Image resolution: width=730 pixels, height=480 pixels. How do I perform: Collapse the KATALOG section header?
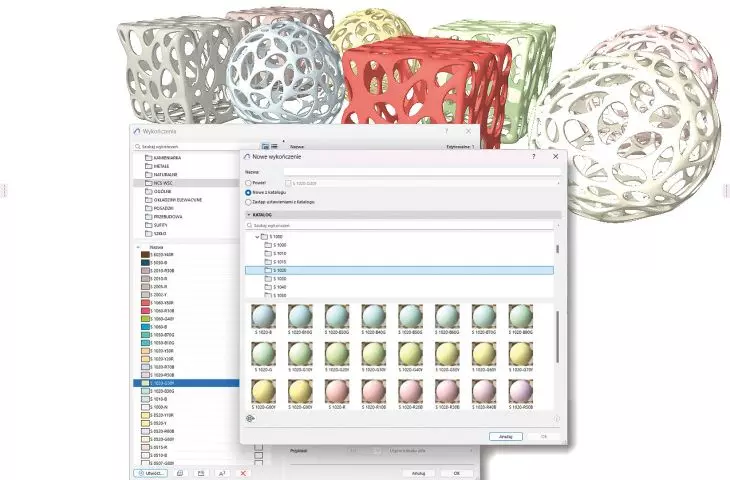[403, 215]
